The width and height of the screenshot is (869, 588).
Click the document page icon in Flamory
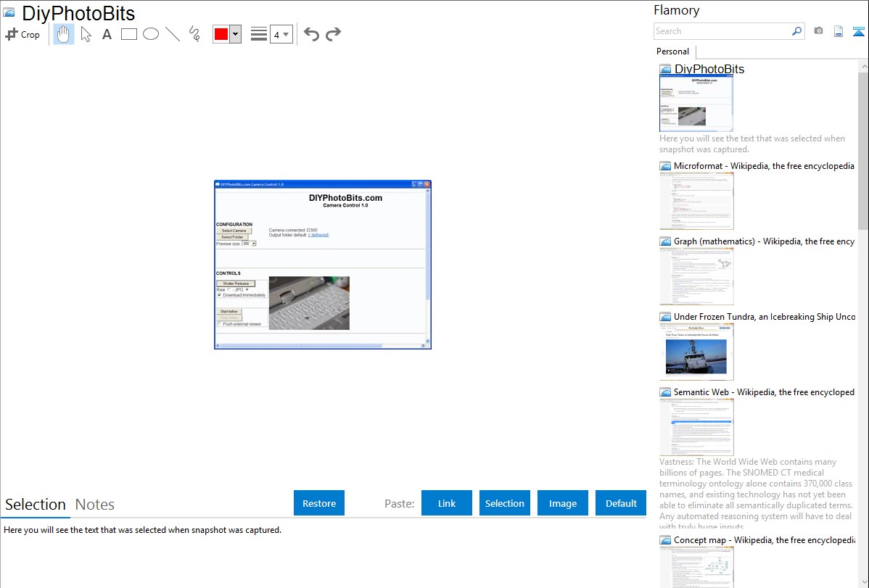tap(839, 32)
